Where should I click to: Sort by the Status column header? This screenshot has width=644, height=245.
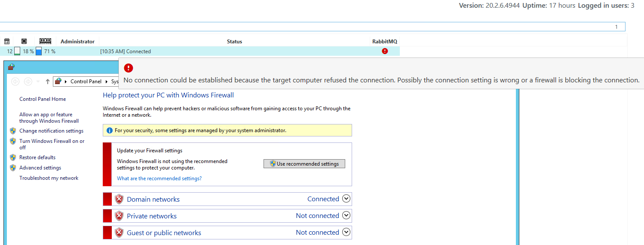point(234,42)
